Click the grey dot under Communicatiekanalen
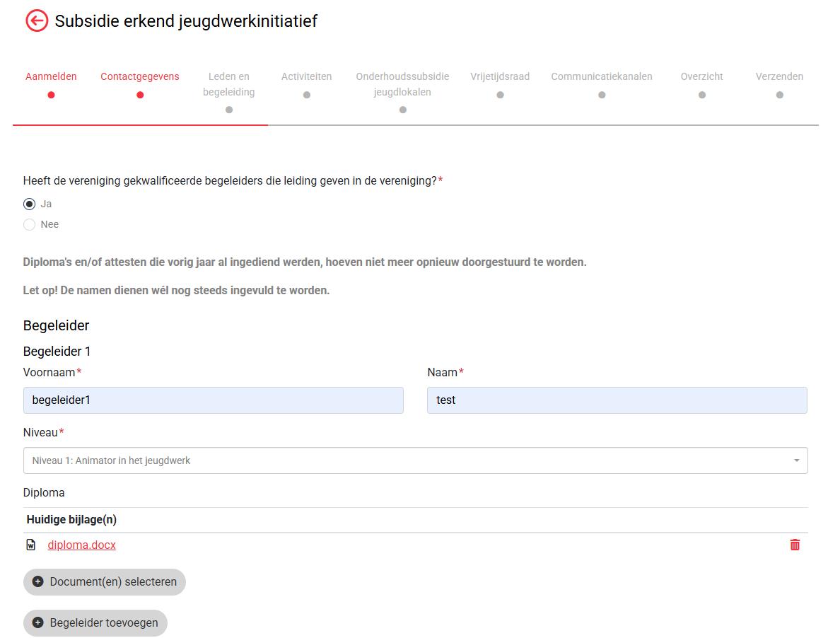The width and height of the screenshot is (840, 638). pyautogui.click(x=602, y=95)
